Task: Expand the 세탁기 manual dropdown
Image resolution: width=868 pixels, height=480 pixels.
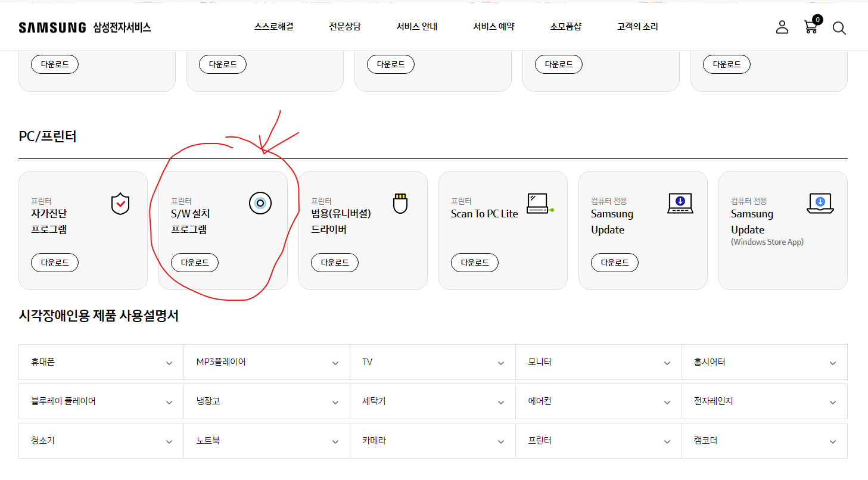Action: coord(433,401)
